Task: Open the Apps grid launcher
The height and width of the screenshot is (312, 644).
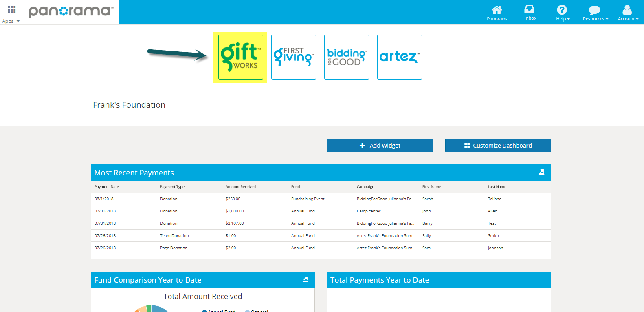Action: tap(11, 14)
